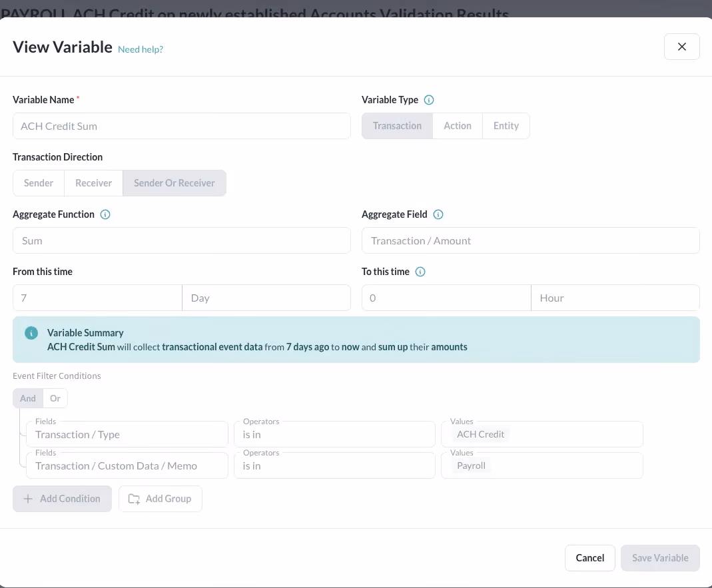Click the Variable Type info icon
The image size is (712, 588).
[x=429, y=100]
